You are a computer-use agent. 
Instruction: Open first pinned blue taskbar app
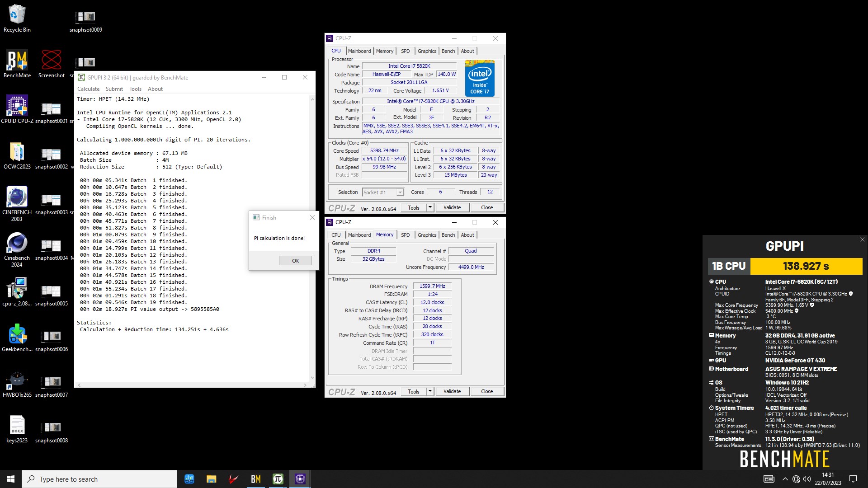pos(189,479)
